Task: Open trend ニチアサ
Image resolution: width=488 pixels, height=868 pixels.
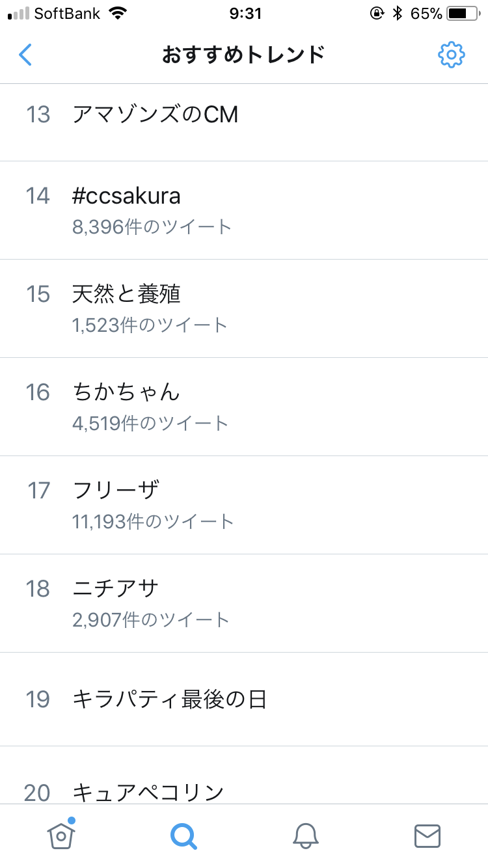Action: click(116, 589)
